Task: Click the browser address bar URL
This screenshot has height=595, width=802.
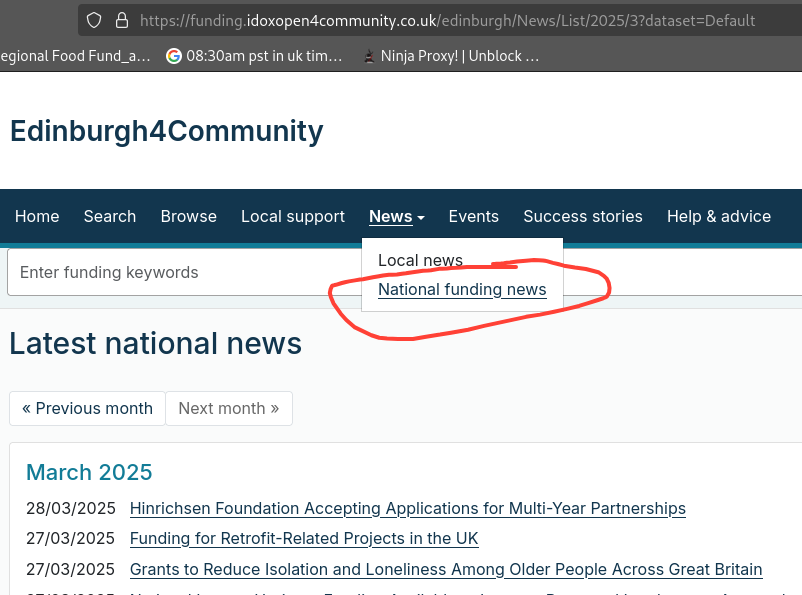Action: pos(447,20)
